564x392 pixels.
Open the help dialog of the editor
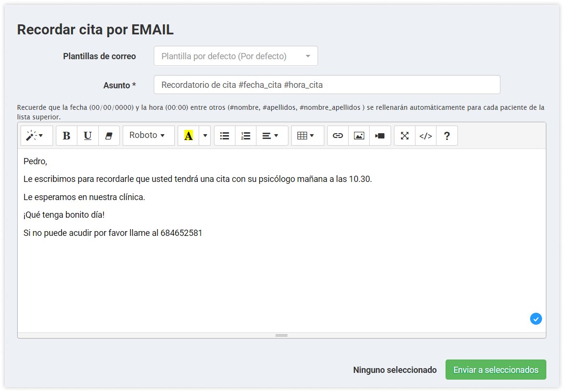click(x=447, y=136)
